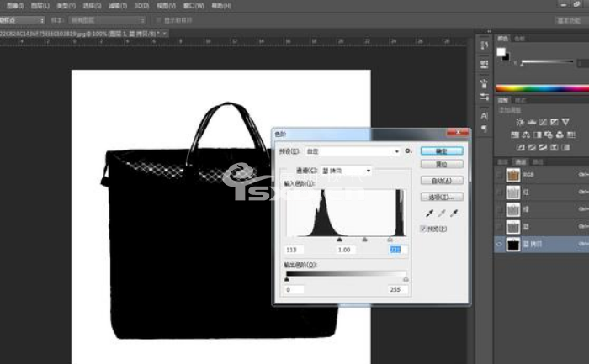
Task: Open the sample size dropdown in options bar
Action: [x=22, y=20]
